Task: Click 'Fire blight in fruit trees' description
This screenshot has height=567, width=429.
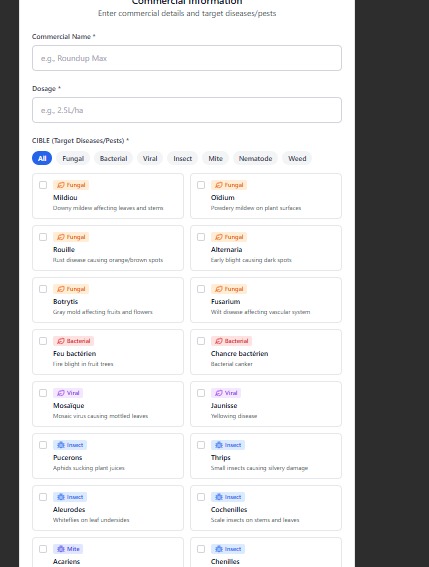Action: pyautogui.click(x=83, y=364)
